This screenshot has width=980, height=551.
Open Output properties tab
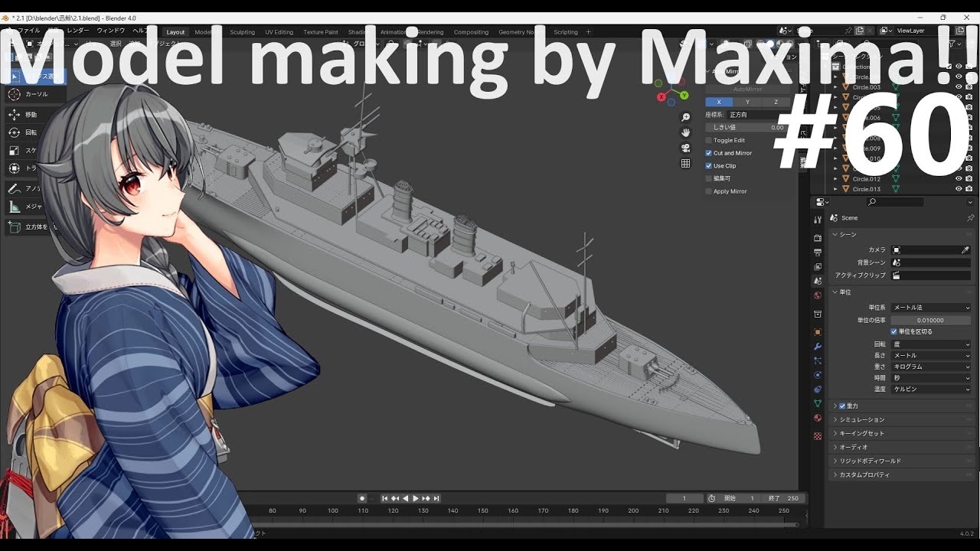[x=818, y=253]
